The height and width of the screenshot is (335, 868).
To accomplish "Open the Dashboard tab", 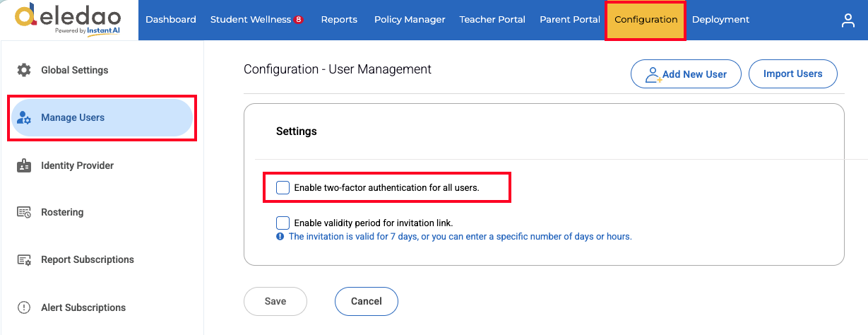I will tap(171, 20).
